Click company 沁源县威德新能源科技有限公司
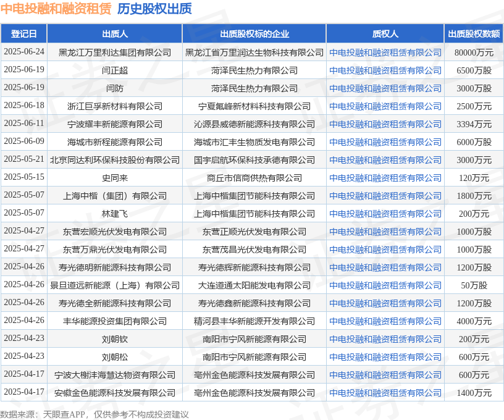The width and height of the screenshot is (504, 420). click(254, 124)
